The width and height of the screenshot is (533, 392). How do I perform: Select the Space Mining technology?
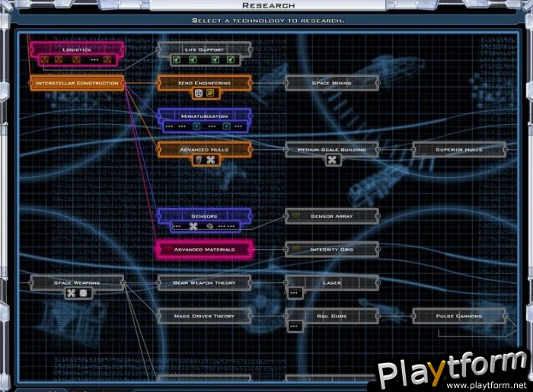click(332, 83)
